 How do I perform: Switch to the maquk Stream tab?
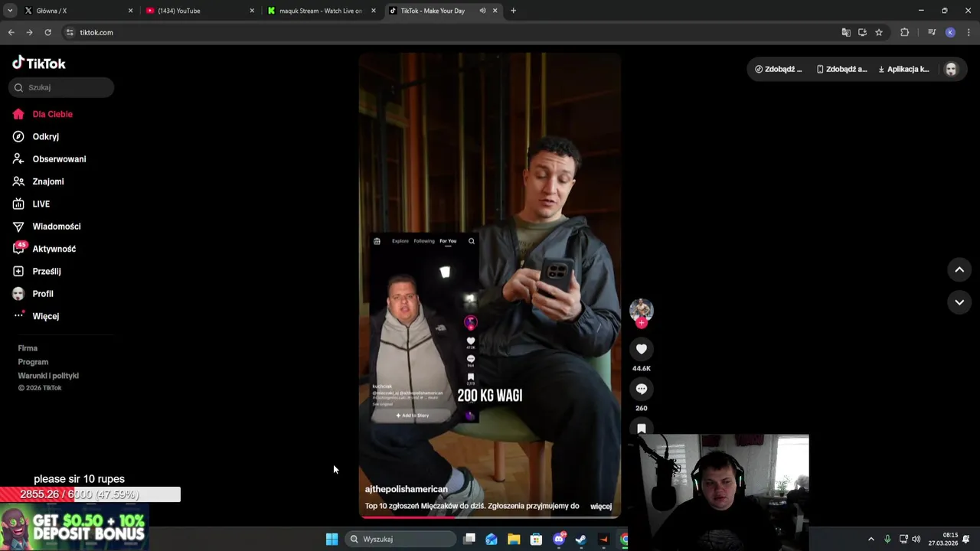pyautogui.click(x=322, y=11)
